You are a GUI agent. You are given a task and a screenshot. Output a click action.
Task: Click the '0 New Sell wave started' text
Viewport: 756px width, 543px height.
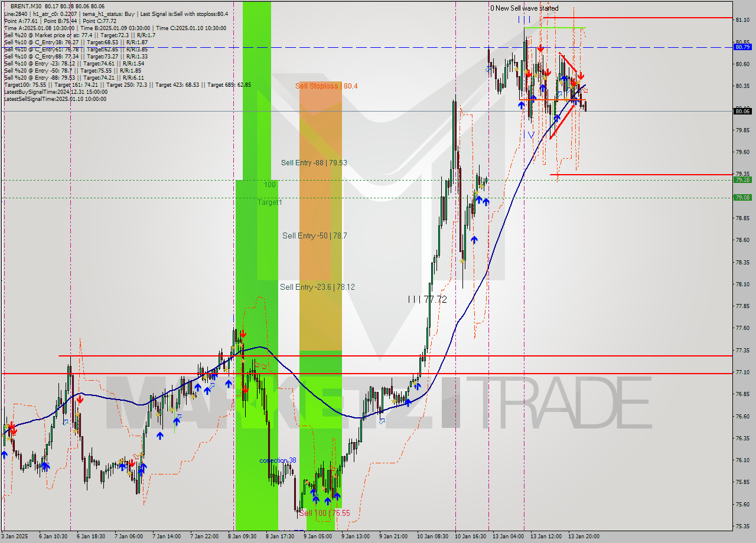[x=524, y=8]
